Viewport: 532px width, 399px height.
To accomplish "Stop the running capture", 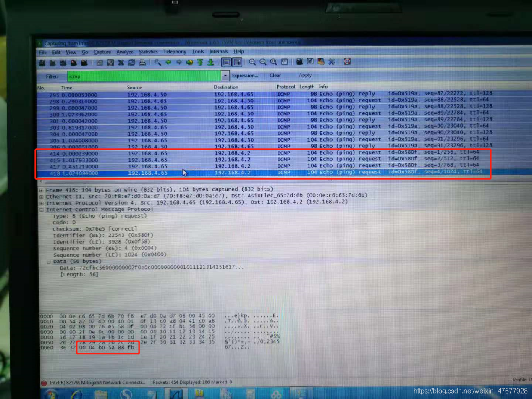I will pyautogui.click(x=73, y=62).
